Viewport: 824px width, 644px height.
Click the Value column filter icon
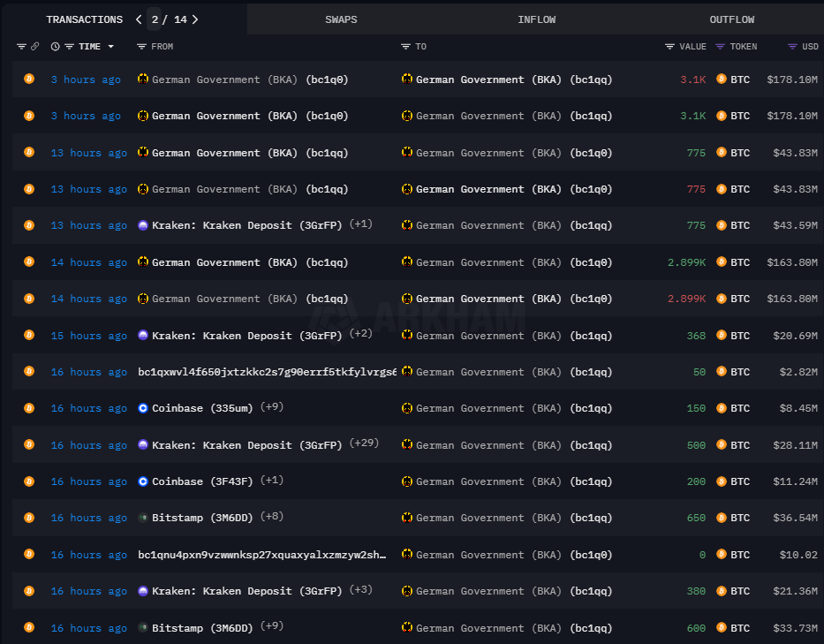(669, 47)
